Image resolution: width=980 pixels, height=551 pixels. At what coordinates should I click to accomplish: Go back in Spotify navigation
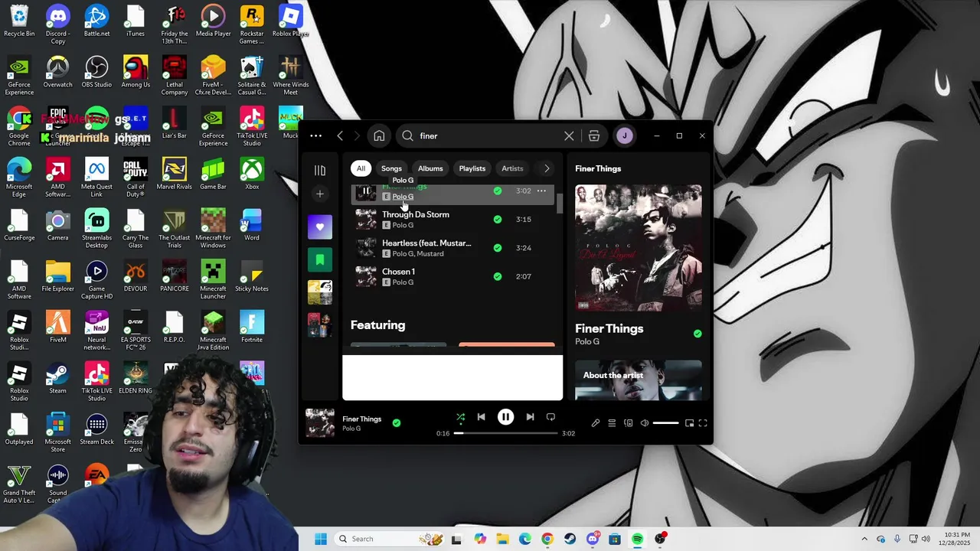pyautogui.click(x=340, y=136)
